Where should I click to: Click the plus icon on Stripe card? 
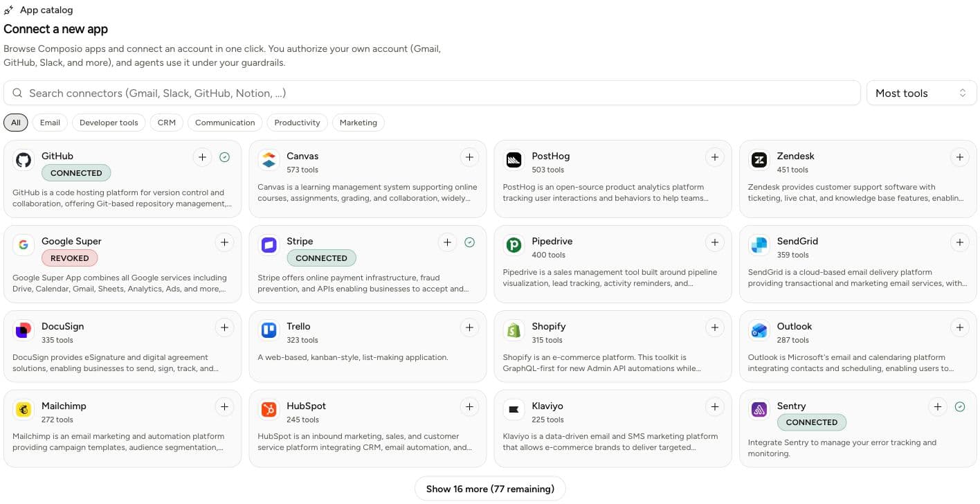(x=447, y=242)
